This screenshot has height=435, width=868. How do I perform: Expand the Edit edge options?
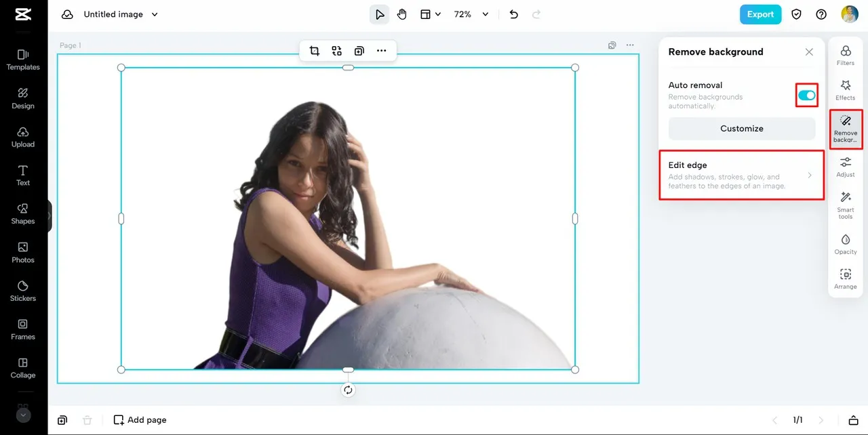tap(741, 175)
